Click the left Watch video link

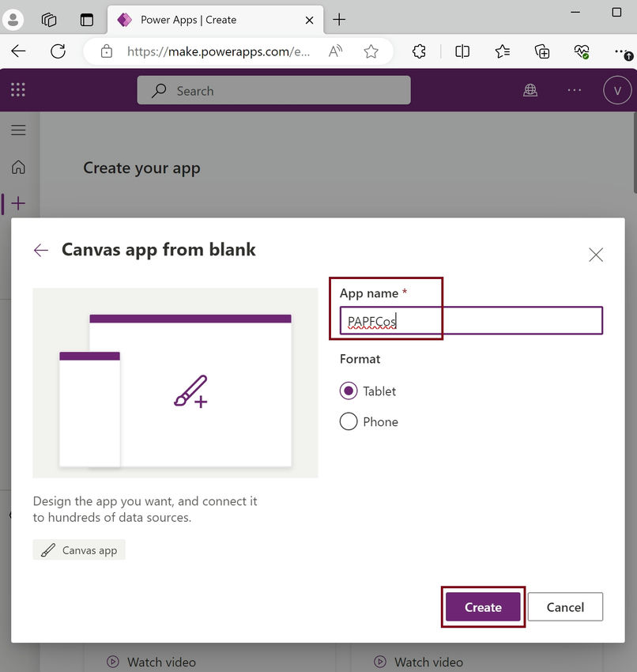[x=151, y=662]
